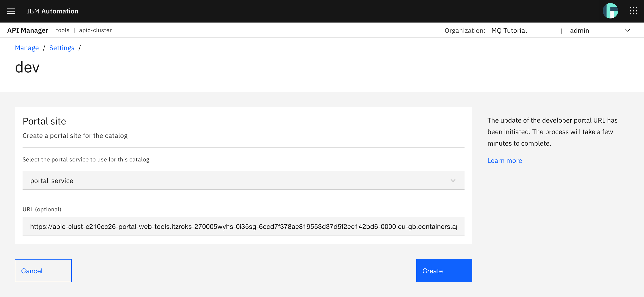Open the portal-service dropdown
Viewport: 644px width, 297px height.
point(244,180)
